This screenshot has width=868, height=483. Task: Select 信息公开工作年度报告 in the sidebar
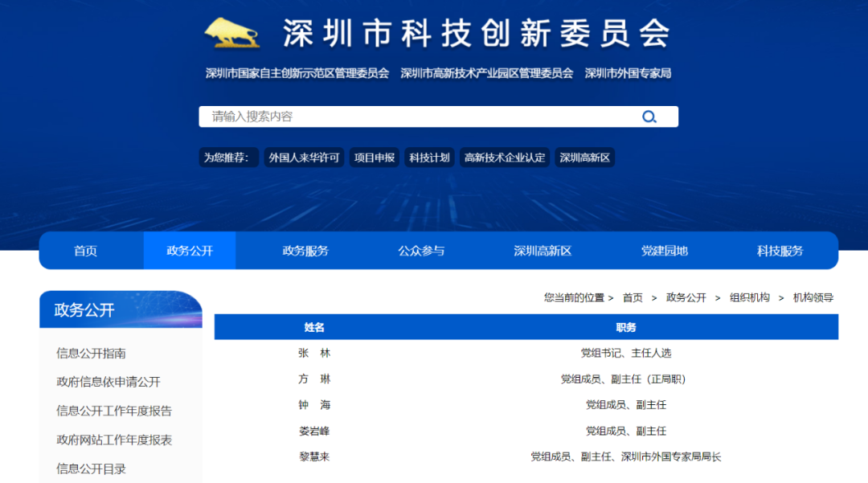coord(114,411)
